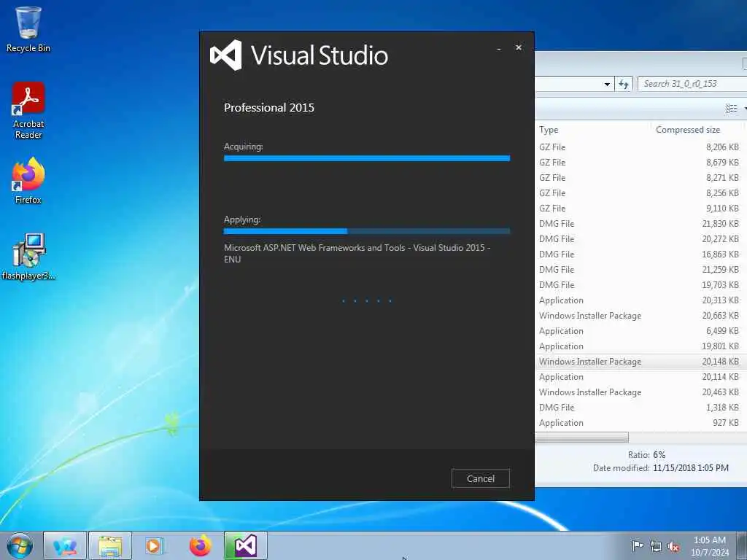Select the DMG File row of 20,272 KB
The width and height of the screenshot is (747, 560).
pos(640,238)
